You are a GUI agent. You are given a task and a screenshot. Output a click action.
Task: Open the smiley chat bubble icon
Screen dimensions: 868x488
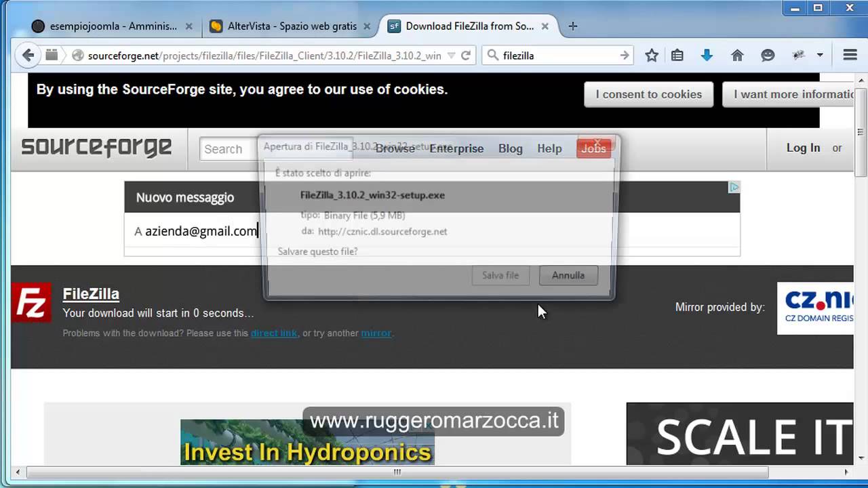point(768,56)
